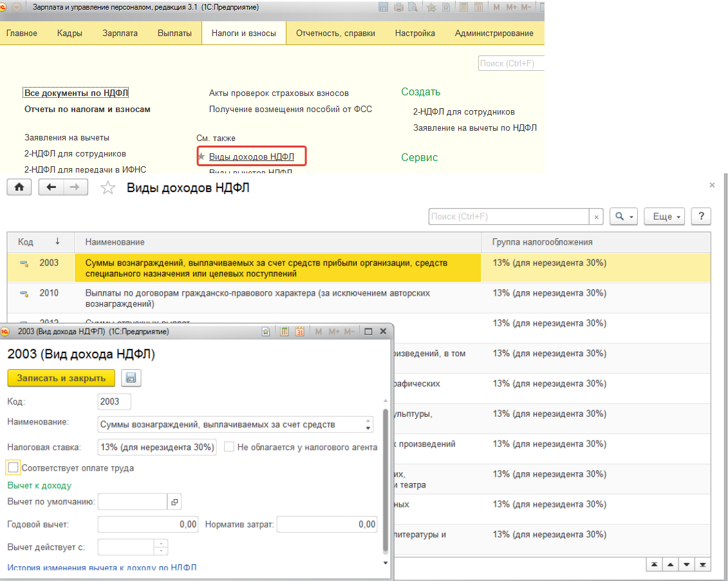728x581 pixels.
Task: Click the favorites icon in the 2003 dialog title bar
Action: click(x=266, y=332)
